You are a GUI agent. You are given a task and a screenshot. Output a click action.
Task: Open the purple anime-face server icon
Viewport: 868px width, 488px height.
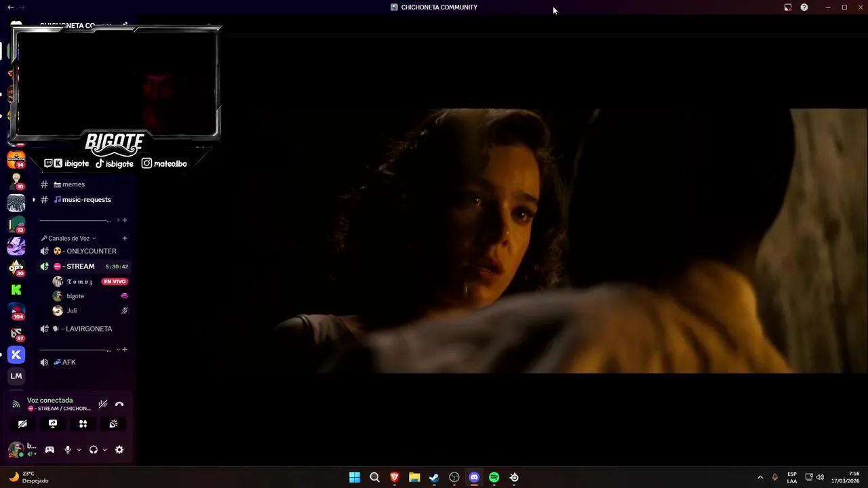(x=16, y=246)
